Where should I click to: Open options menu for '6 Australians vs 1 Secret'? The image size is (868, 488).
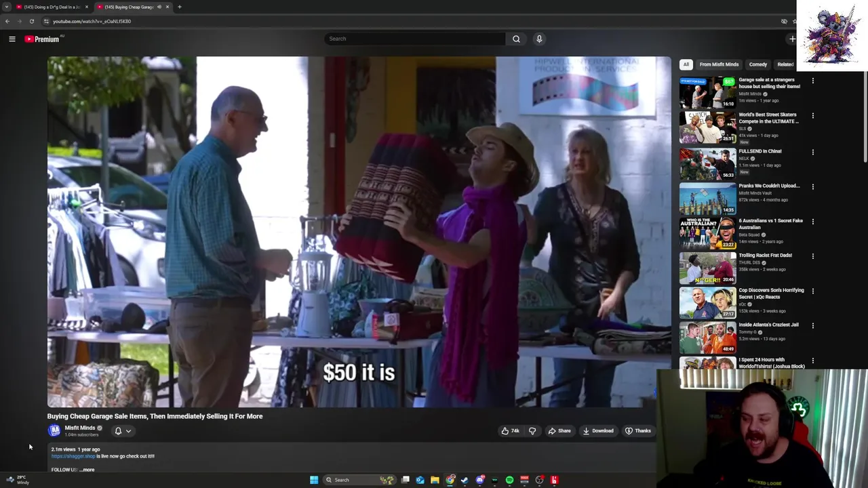(812, 222)
